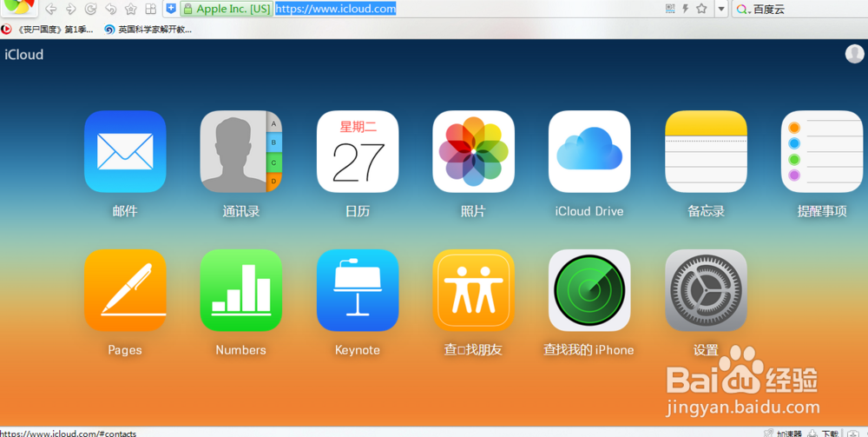Click the iCloud Drive label

coord(589,211)
